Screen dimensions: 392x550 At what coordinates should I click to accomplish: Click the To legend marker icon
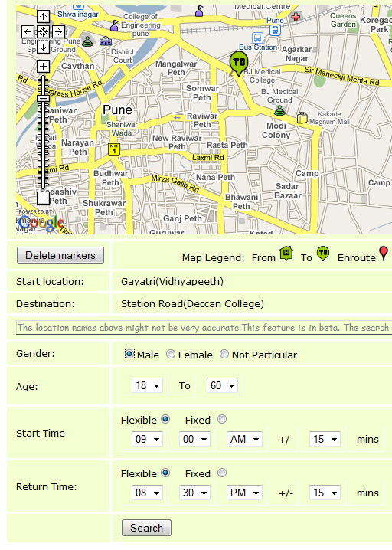point(323,254)
